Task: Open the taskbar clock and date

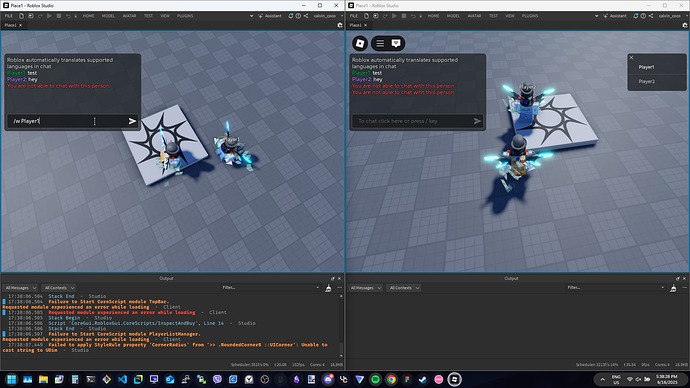Action: pyautogui.click(x=667, y=379)
